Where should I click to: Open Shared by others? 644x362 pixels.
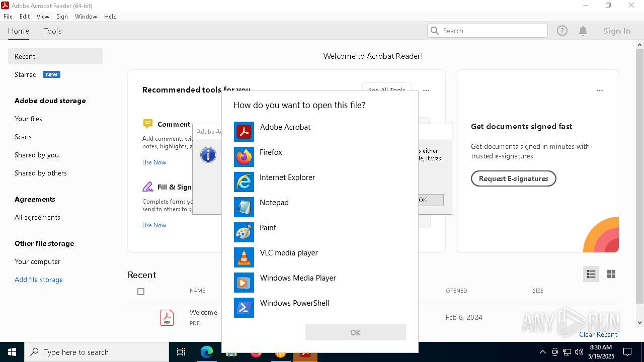tap(41, 173)
